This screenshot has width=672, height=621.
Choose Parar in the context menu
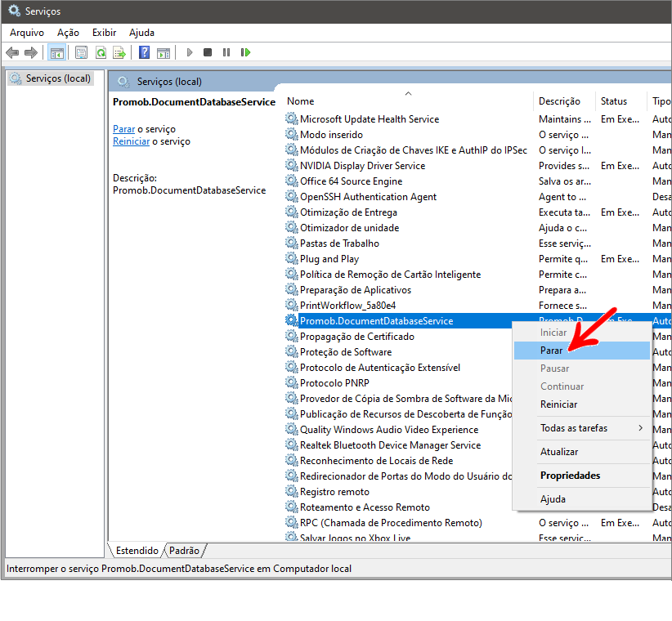[x=581, y=351]
